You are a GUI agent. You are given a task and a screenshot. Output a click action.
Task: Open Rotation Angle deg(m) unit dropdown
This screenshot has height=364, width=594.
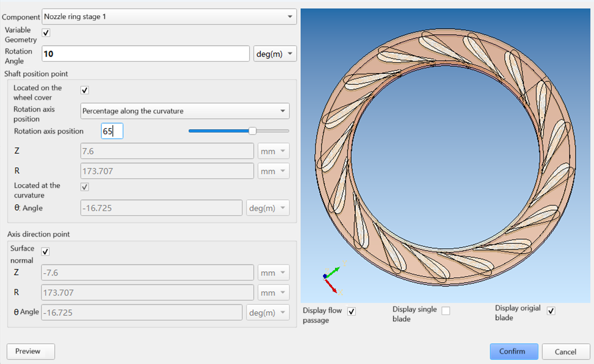[275, 54]
